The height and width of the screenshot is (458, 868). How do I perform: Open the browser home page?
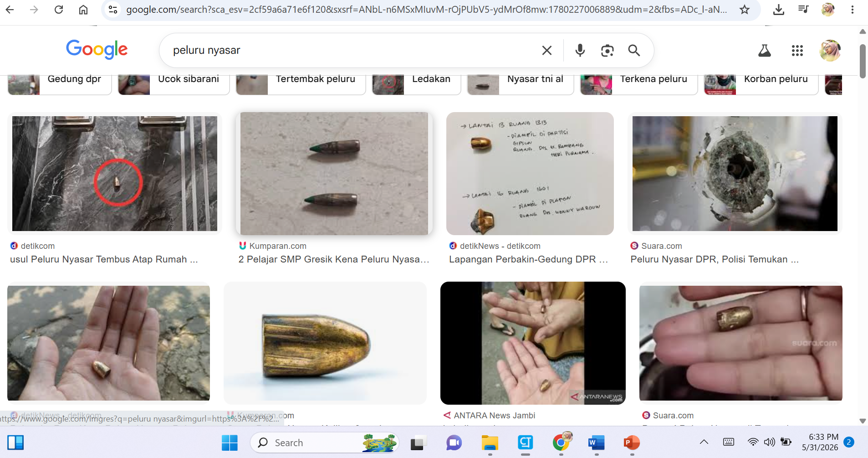point(83,10)
